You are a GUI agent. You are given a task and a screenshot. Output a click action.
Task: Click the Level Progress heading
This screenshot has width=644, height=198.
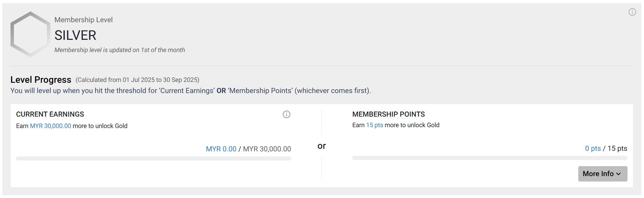(x=41, y=80)
